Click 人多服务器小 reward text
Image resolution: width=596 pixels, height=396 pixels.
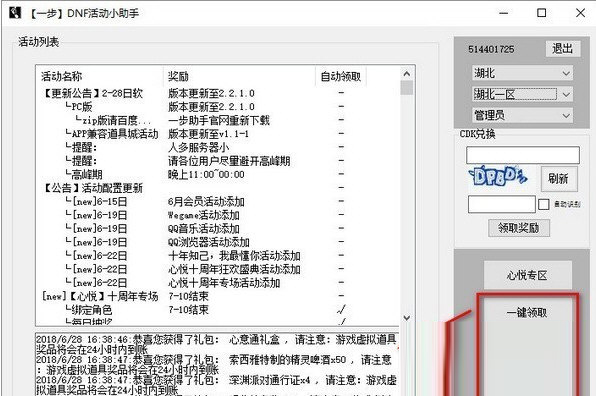198,147
